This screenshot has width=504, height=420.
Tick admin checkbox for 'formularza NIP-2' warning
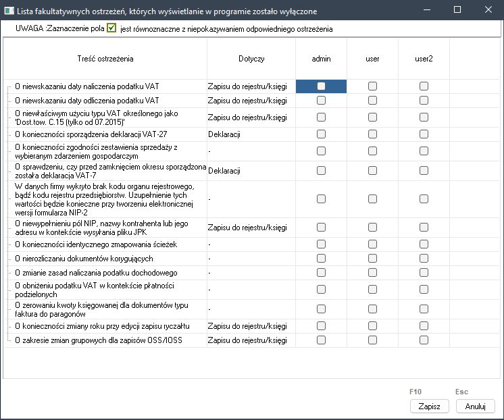[321, 199]
